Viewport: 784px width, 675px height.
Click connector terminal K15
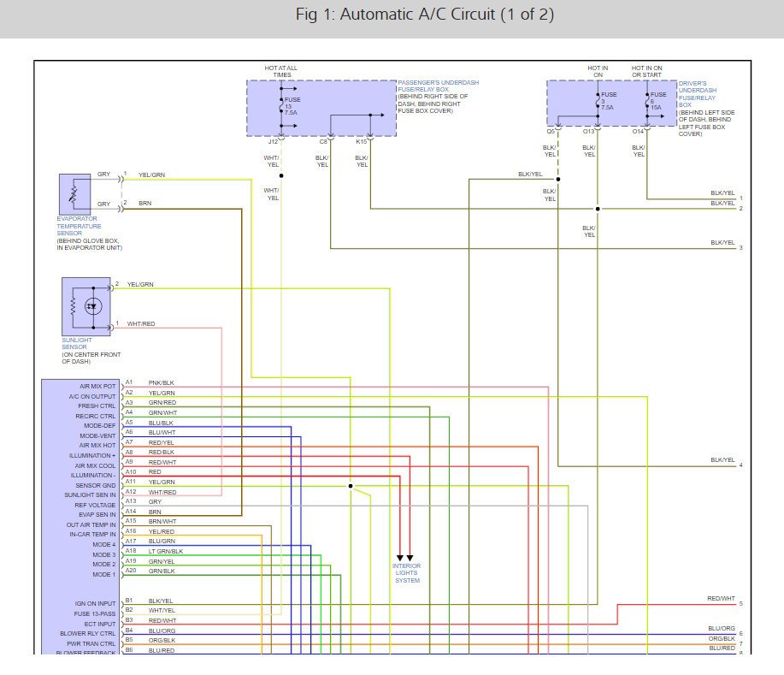[362, 142]
